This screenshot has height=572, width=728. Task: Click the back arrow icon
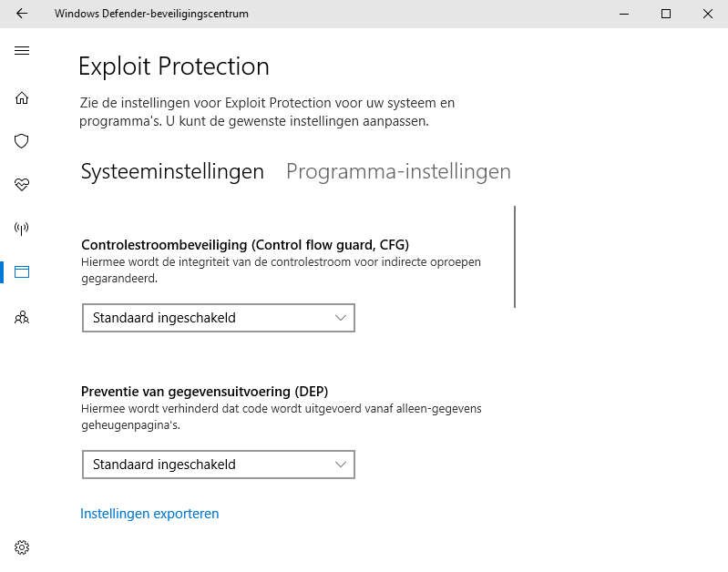click(x=22, y=14)
